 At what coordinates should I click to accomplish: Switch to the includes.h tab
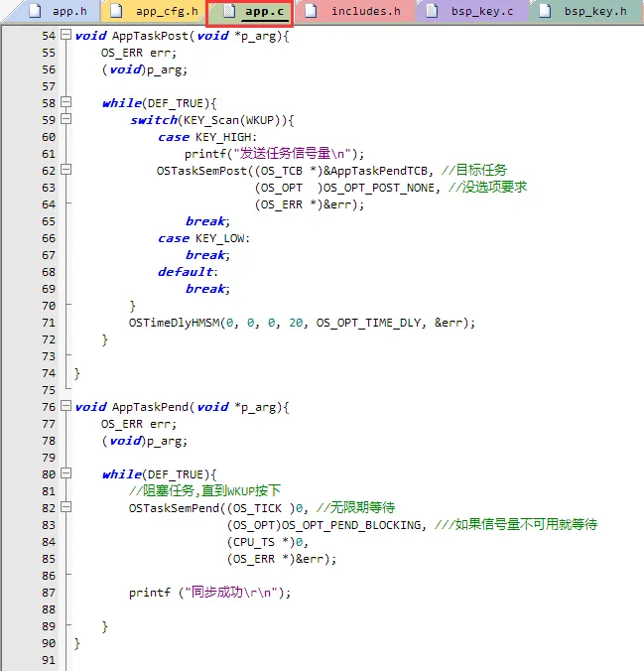coord(365,12)
